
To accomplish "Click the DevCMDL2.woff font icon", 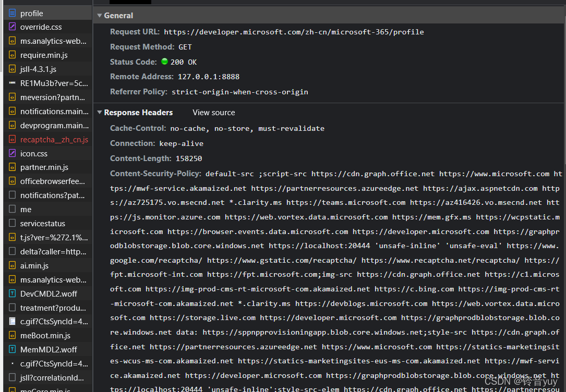I will coord(13,293).
